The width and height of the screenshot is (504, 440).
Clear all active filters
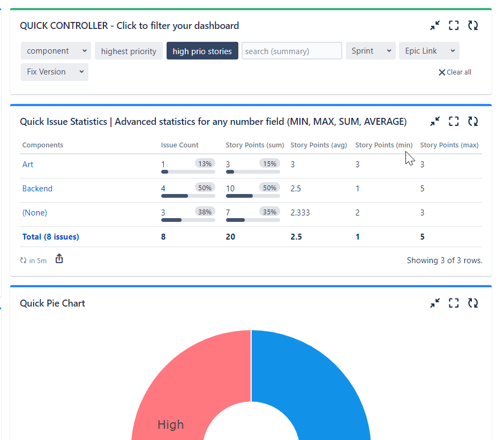[x=455, y=71]
